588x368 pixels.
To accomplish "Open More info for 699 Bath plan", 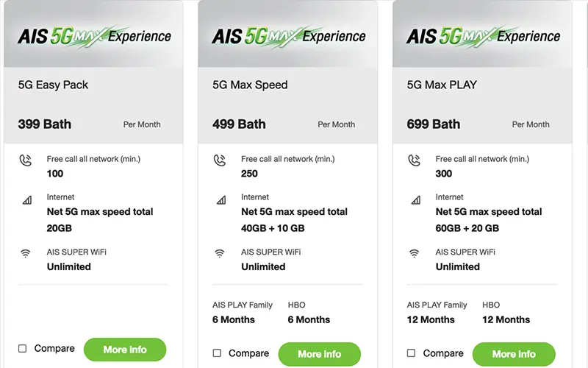I will coord(514,354).
